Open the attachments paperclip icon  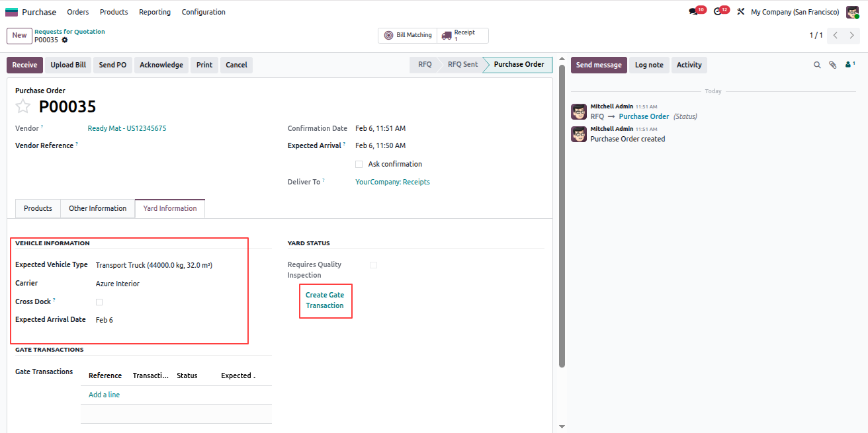(833, 65)
